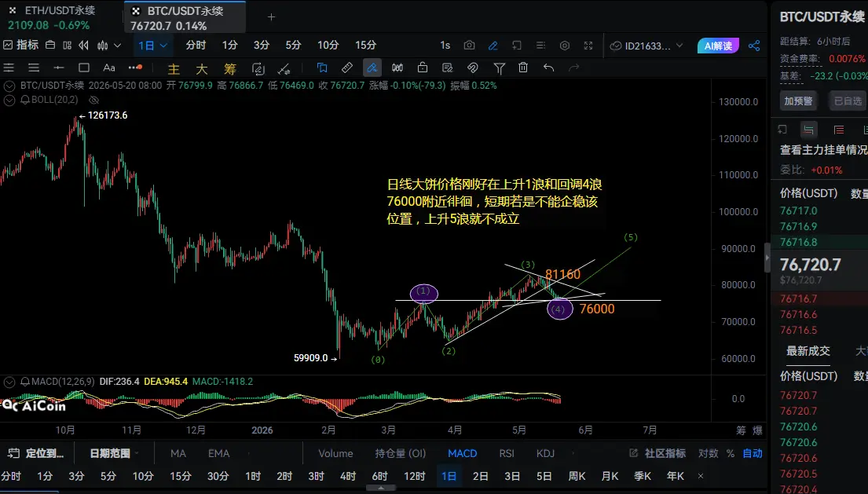The width and height of the screenshot is (868, 494).
Task: Click the trash delete drawings icon
Action: (523, 68)
